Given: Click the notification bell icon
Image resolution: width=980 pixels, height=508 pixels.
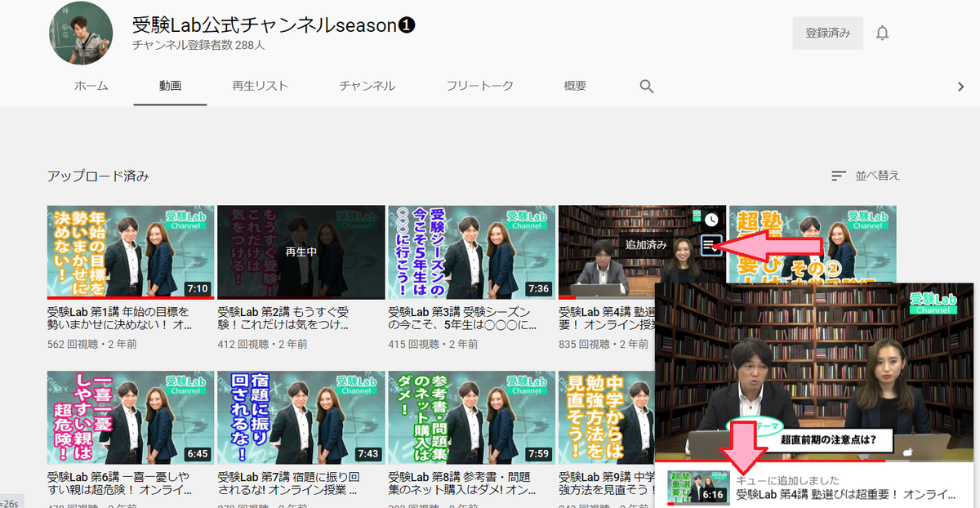Looking at the screenshot, I should tap(882, 33).
